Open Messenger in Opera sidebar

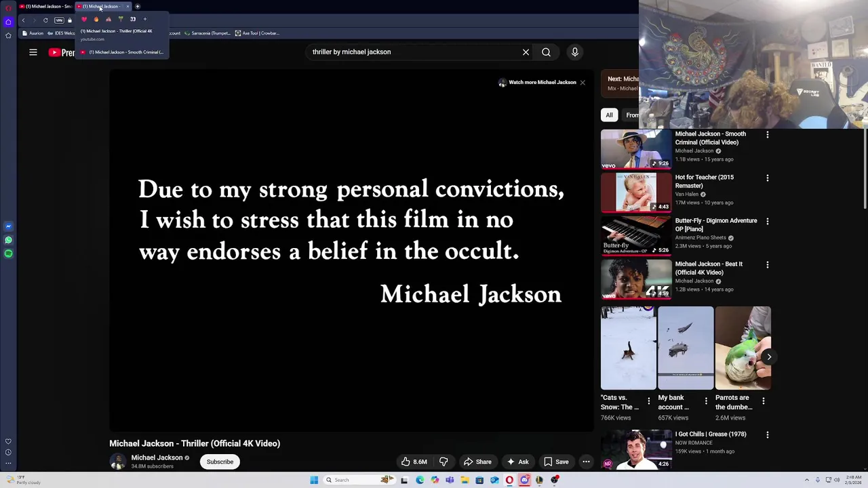8,226
